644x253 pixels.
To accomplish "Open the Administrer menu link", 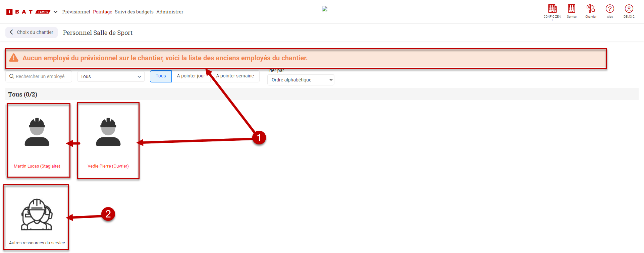I will tap(170, 12).
